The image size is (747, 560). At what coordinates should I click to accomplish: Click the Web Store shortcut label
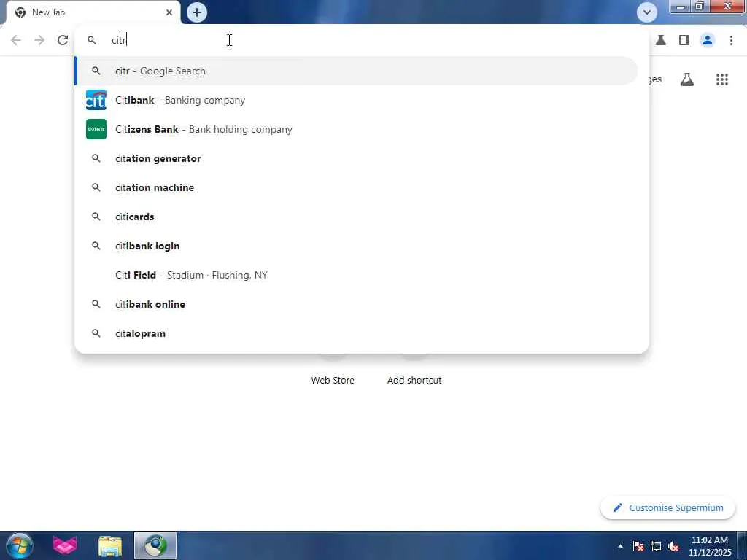pos(333,380)
